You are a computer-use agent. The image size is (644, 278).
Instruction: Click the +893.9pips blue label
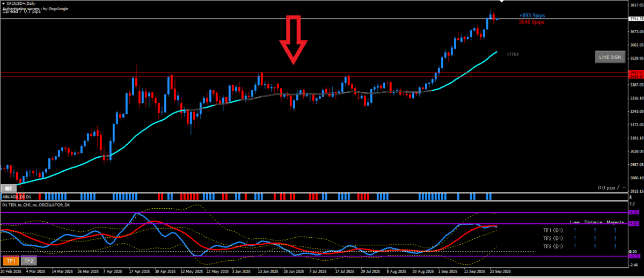532,16
